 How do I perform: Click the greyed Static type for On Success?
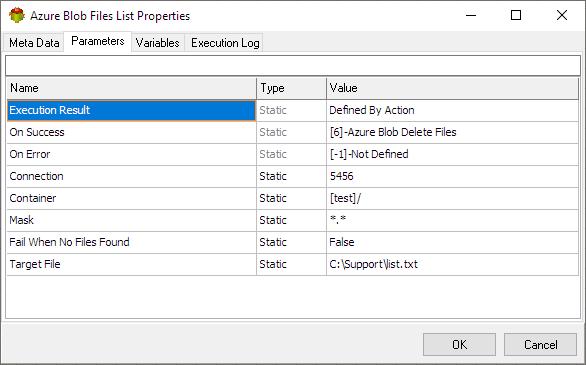point(292,132)
